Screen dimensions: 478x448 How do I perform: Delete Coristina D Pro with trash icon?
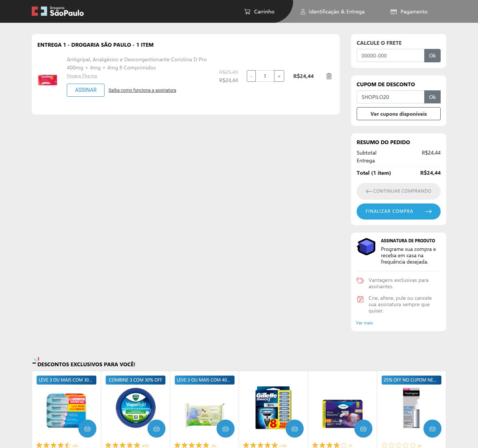coord(329,76)
